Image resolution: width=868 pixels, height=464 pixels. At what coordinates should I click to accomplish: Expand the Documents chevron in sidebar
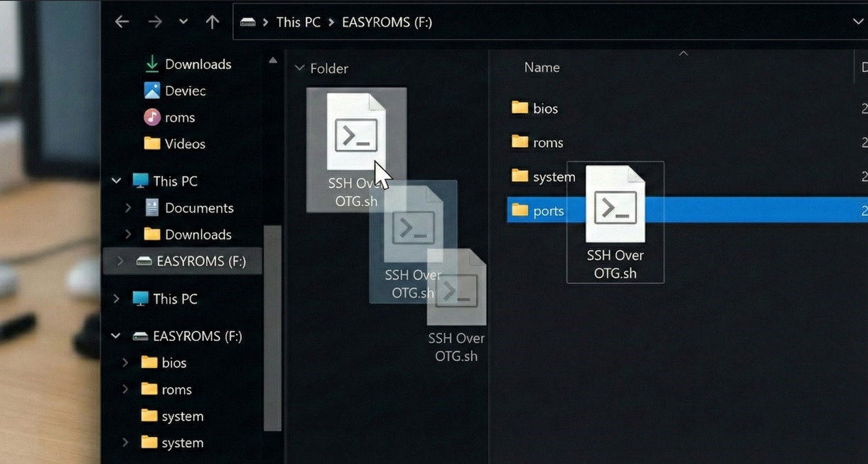[x=128, y=208]
